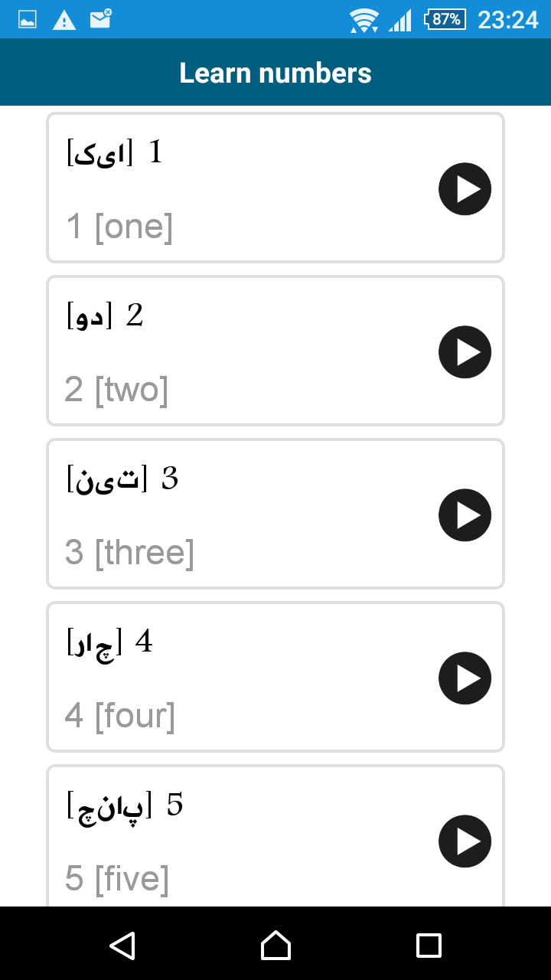Viewport: 551px width, 980px height.
Task: Tap the picture notification icon
Action: [28, 20]
